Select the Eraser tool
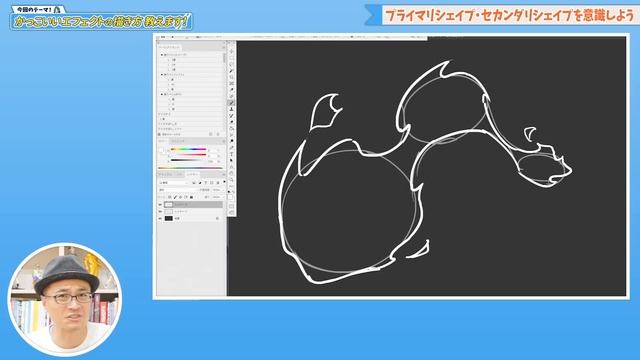This screenshot has height=360, width=640. tap(231, 122)
